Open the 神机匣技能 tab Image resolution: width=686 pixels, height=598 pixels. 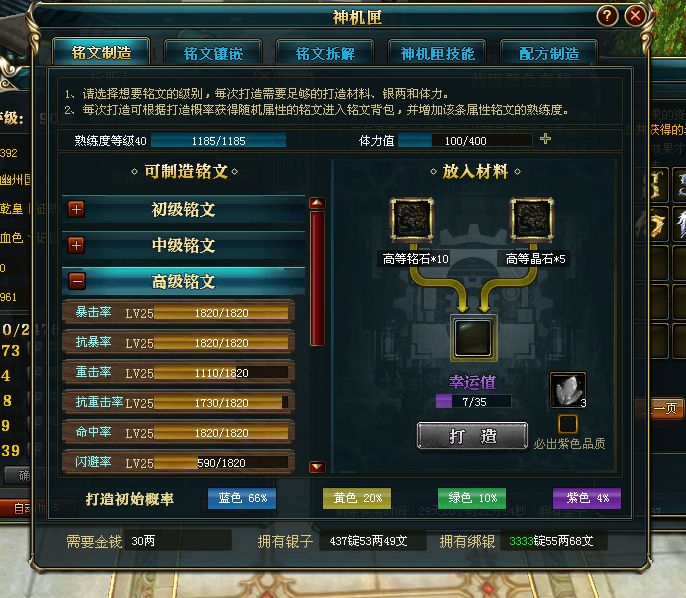437,53
